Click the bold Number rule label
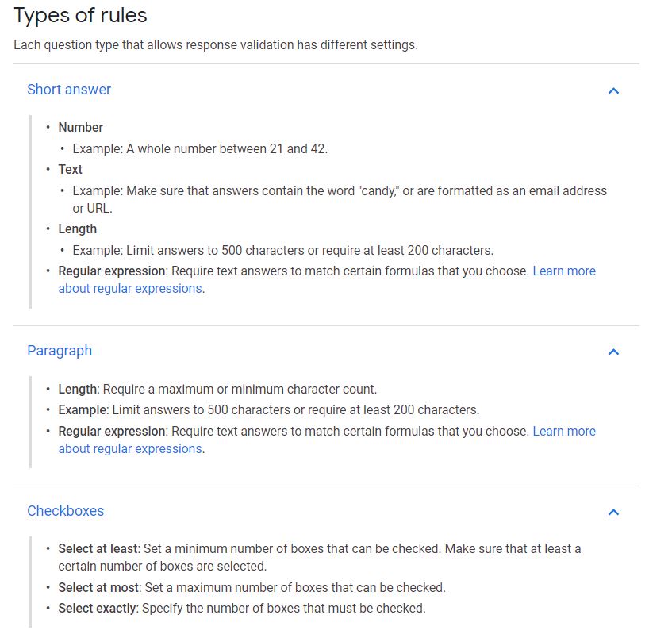Image resolution: width=672 pixels, height=634 pixels. point(80,128)
